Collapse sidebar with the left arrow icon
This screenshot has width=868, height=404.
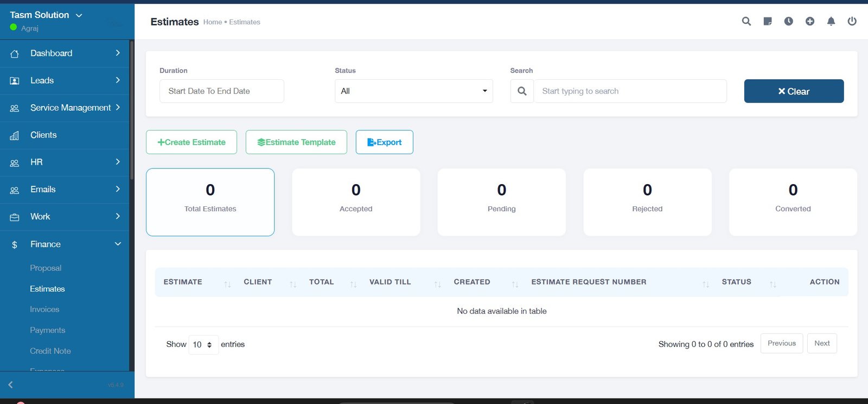point(10,384)
